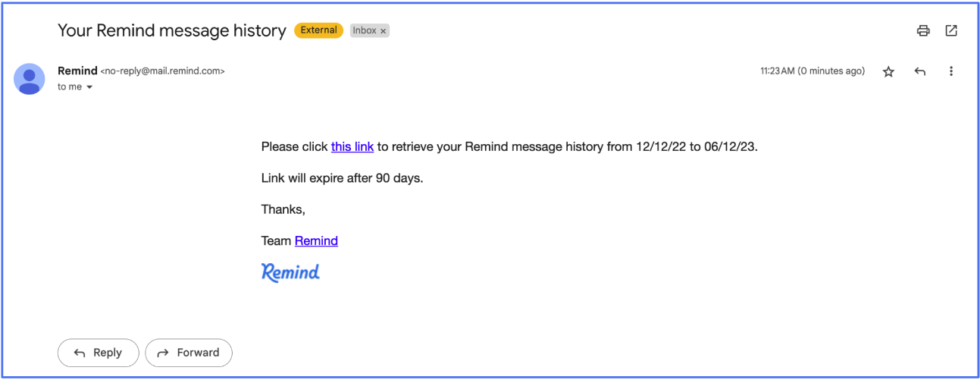Click the subject "Your Remind message history"
The width and height of the screenshot is (980, 380).
172,31
